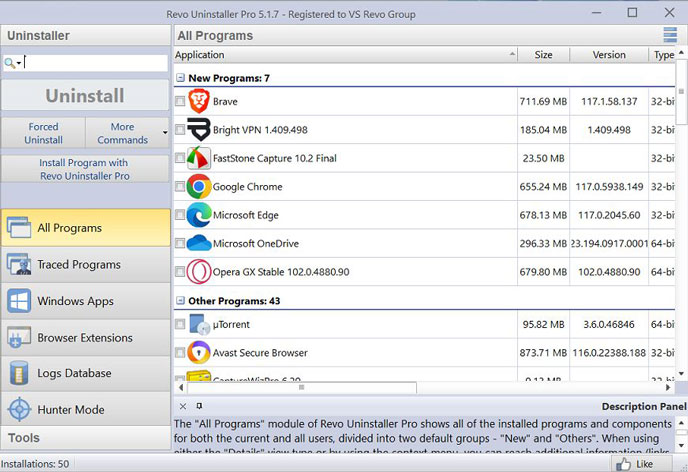Open the More Commands dropdown arrow
Image resolution: width=688 pixels, height=472 pixels.
[165, 132]
